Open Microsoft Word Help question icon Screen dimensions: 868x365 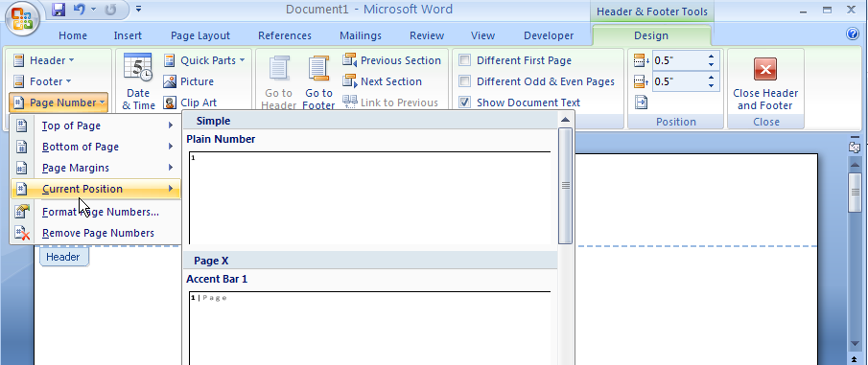[x=853, y=34]
